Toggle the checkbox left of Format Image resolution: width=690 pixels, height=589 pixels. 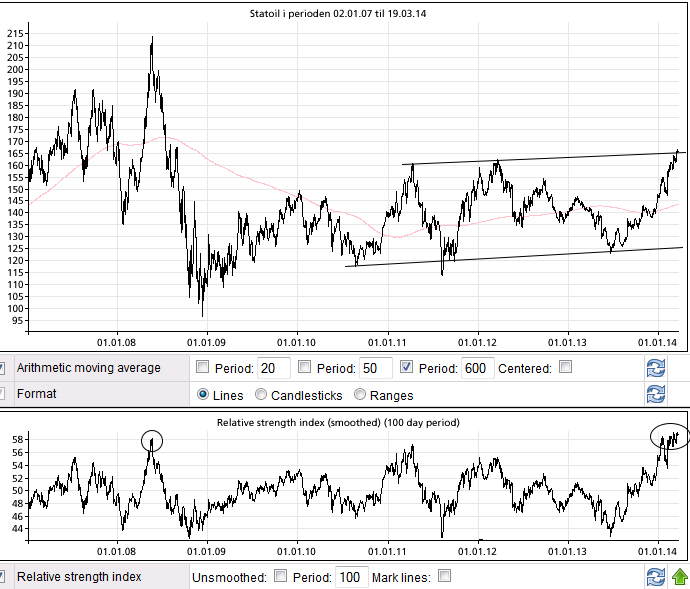tap(3, 394)
